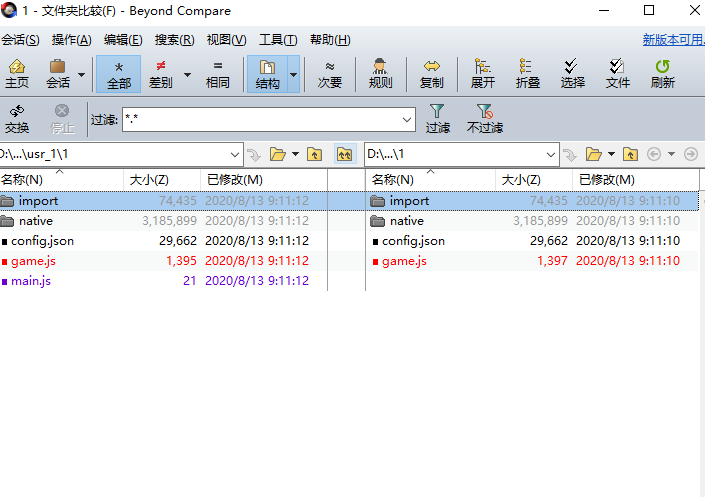This screenshot has width=705, height=497.
Task: Click the Copy (复制) toolbar icon
Action: 432,74
